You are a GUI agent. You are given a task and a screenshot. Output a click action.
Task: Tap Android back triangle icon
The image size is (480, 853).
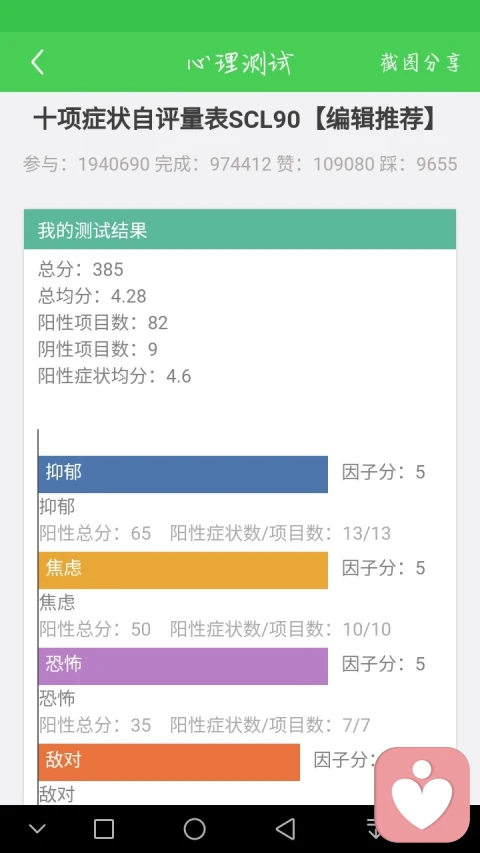point(285,829)
